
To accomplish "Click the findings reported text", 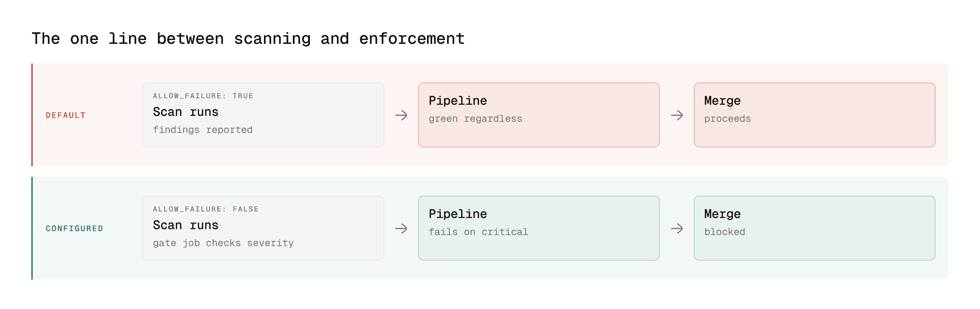I will (x=203, y=130).
